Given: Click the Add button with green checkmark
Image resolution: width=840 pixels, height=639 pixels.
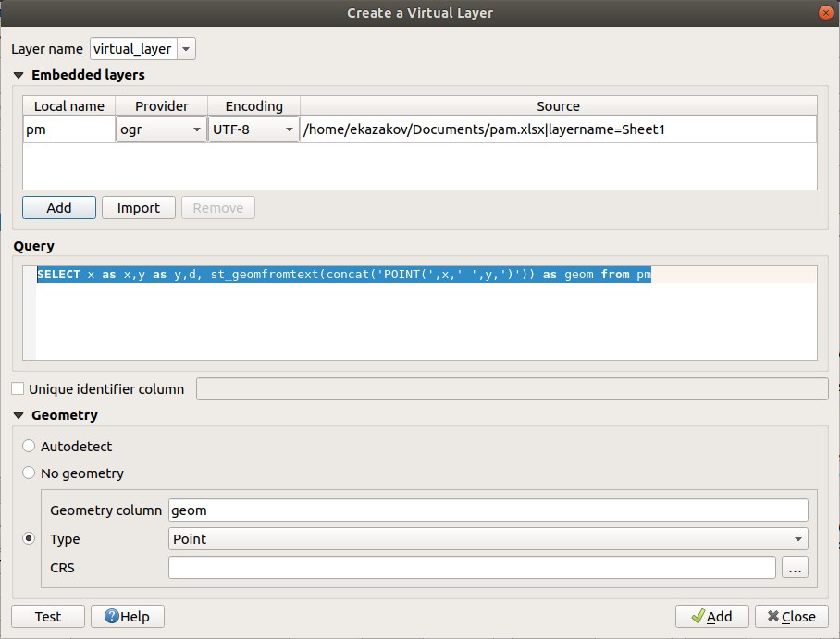Looking at the screenshot, I should [712, 616].
